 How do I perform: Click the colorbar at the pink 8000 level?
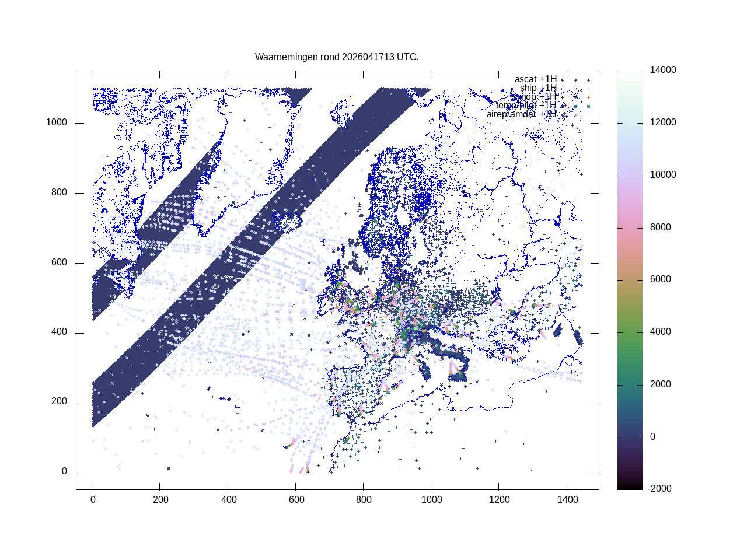[630, 228]
